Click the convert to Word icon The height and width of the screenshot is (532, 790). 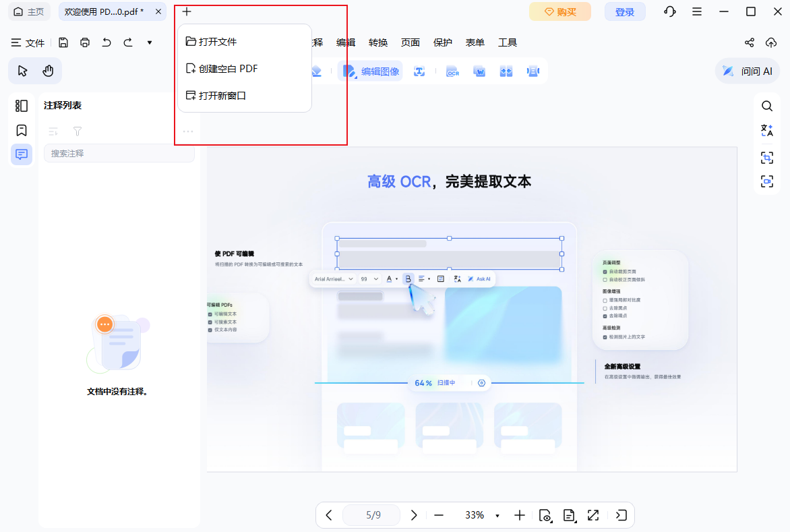point(479,71)
